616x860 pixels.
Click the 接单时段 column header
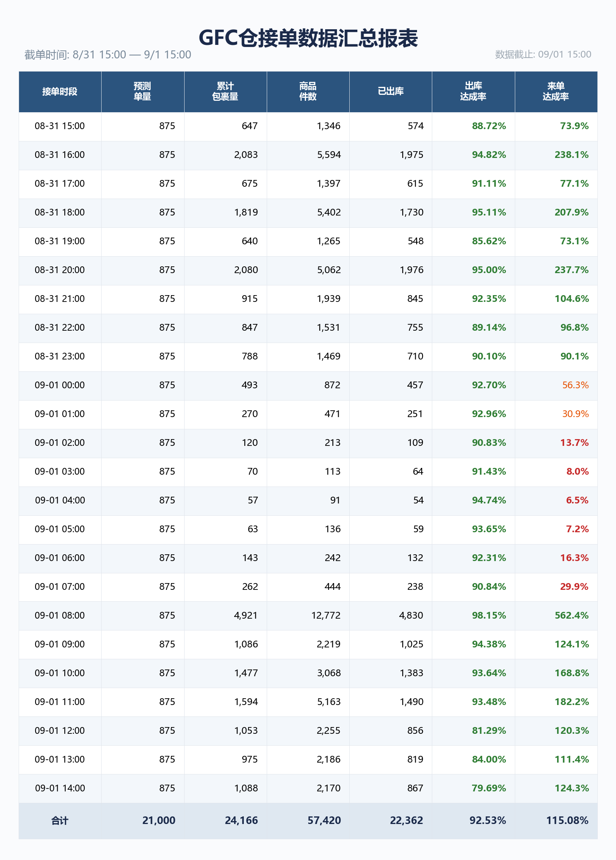60,91
